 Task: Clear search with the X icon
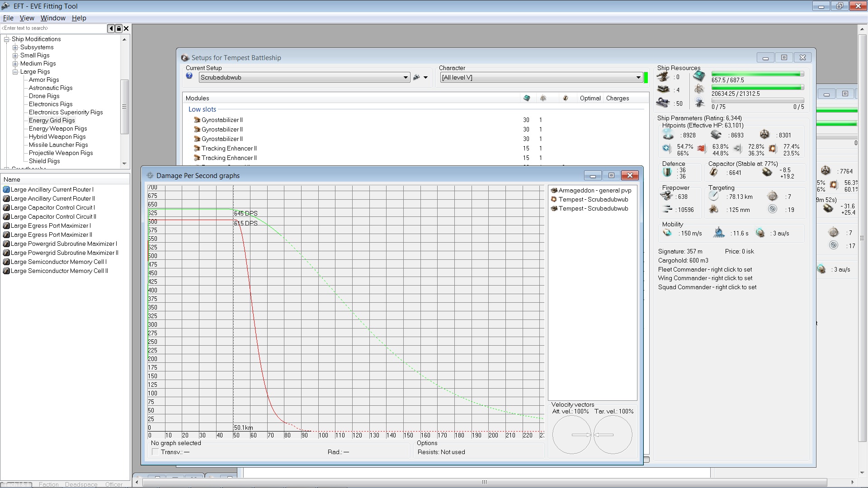pyautogui.click(x=126, y=28)
